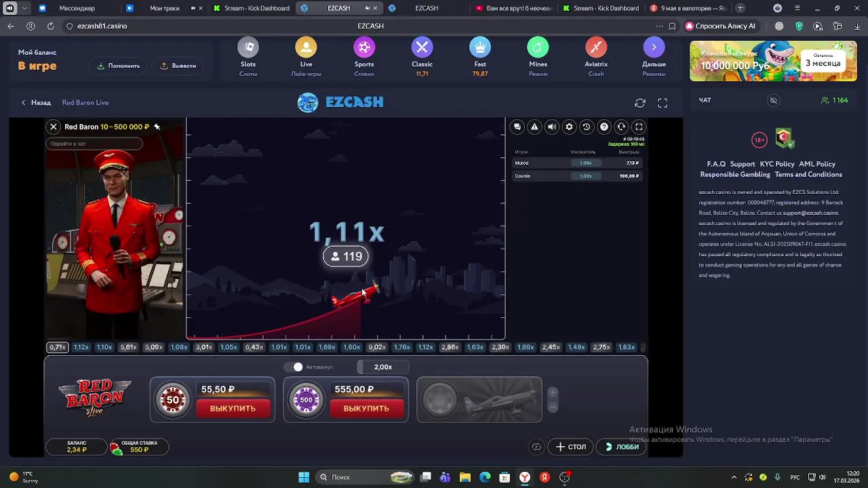Open the bet history clock icon
Image resolution: width=868 pixels, height=488 pixels.
(587, 127)
